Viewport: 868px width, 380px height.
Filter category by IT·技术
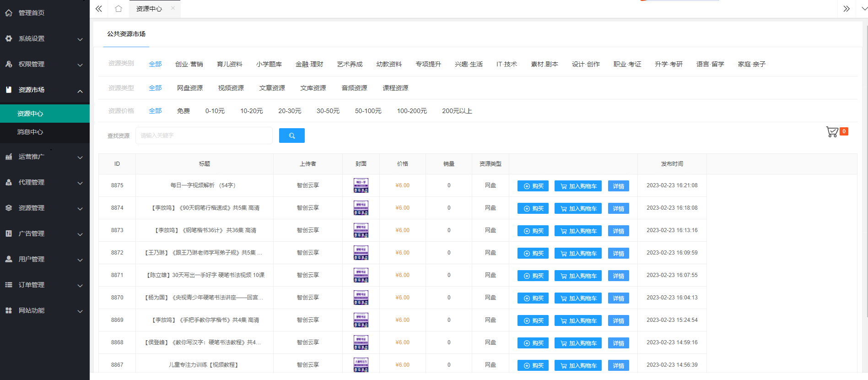[507, 64]
